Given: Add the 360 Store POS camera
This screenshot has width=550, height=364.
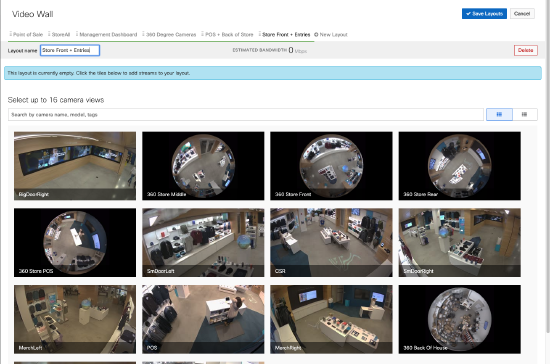Looking at the screenshot, I should pos(75,242).
